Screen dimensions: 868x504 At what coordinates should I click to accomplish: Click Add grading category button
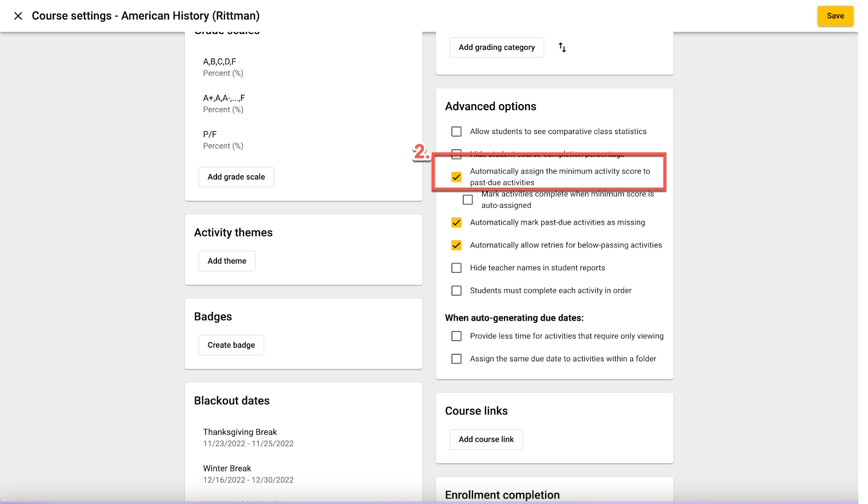click(496, 48)
